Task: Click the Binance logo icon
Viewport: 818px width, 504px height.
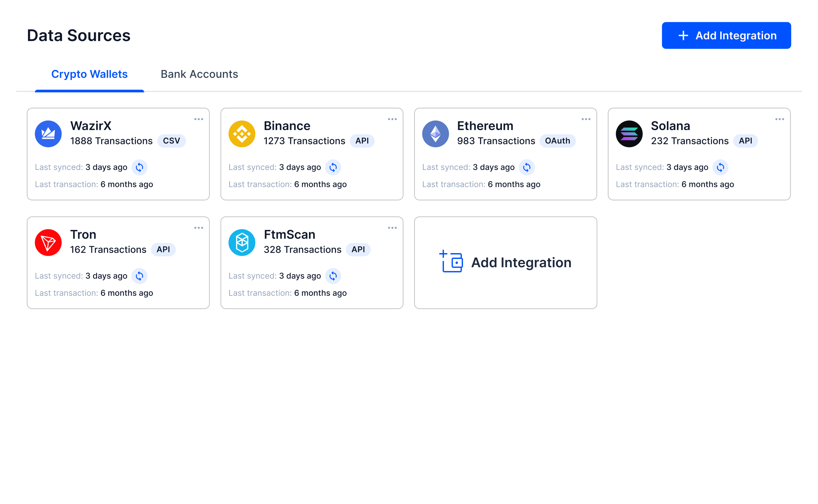Action: point(242,134)
